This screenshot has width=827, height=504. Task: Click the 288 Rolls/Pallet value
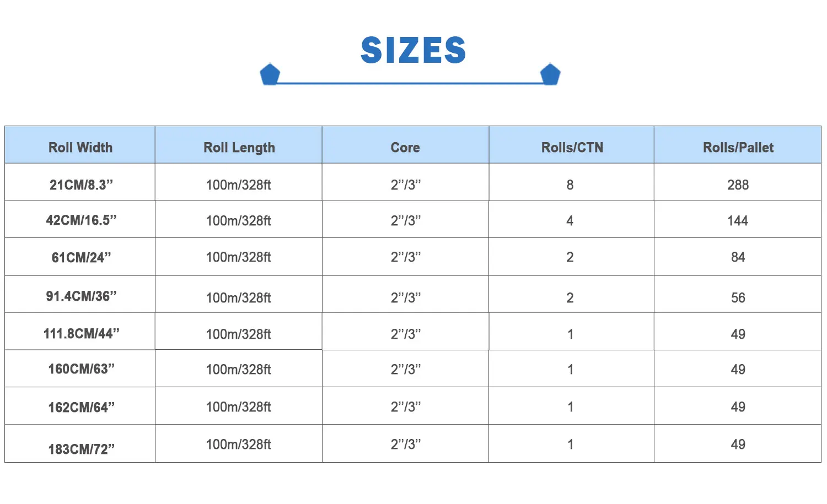[738, 185]
